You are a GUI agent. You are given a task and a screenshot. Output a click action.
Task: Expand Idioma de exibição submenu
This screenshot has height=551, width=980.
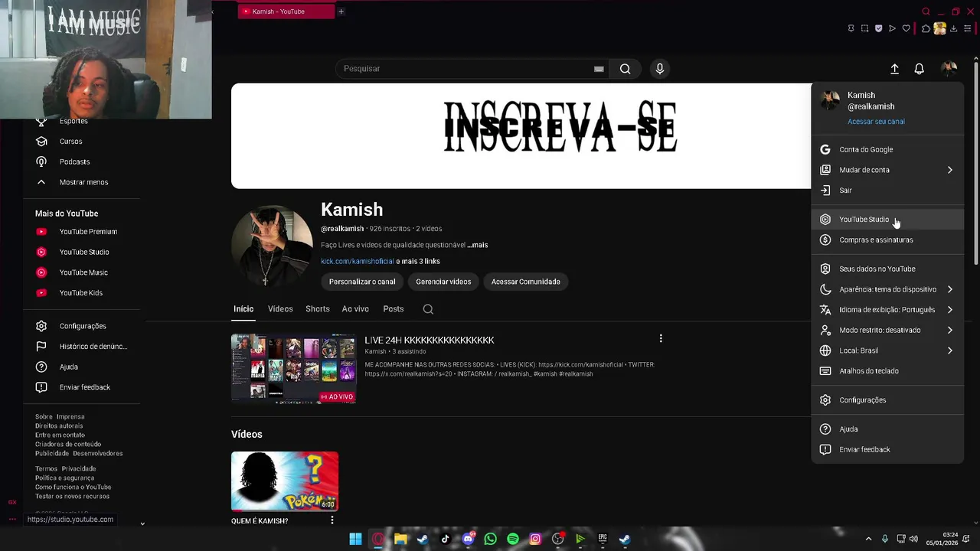pos(949,310)
